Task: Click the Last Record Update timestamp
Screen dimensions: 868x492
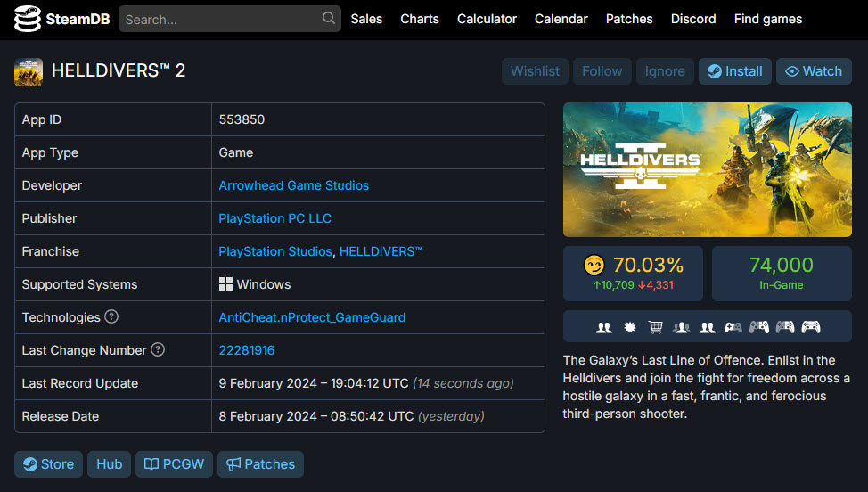Action: tap(366, 383)
